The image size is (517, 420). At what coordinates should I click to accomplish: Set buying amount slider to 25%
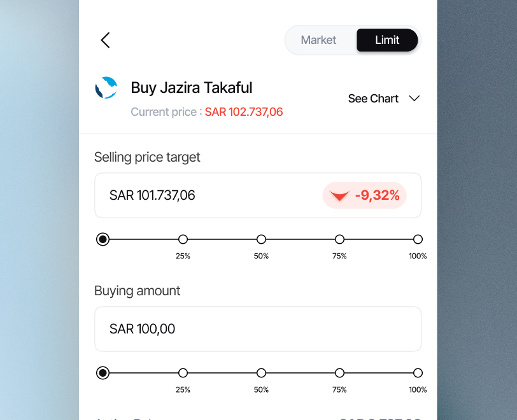point(183,373)
